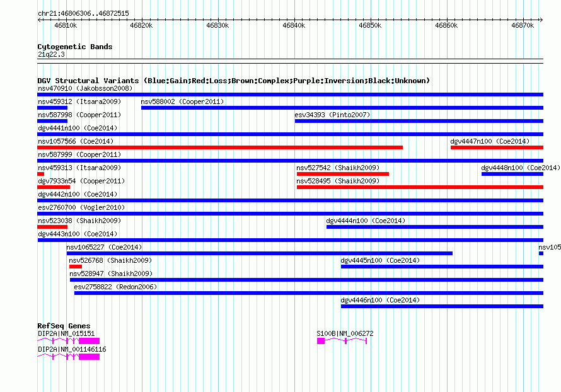Select dgv4444n100 (Coe2014) label

[x=366, y=221]
